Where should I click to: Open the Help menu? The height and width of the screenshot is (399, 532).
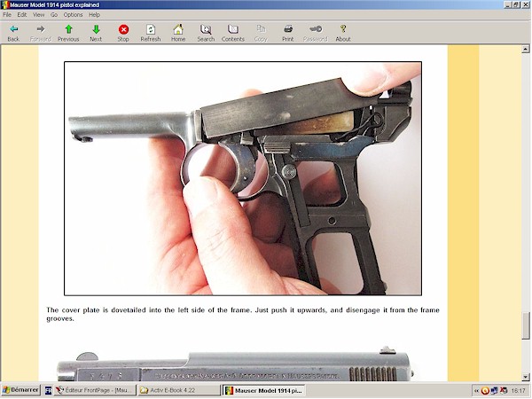click(x=94, y=14)
